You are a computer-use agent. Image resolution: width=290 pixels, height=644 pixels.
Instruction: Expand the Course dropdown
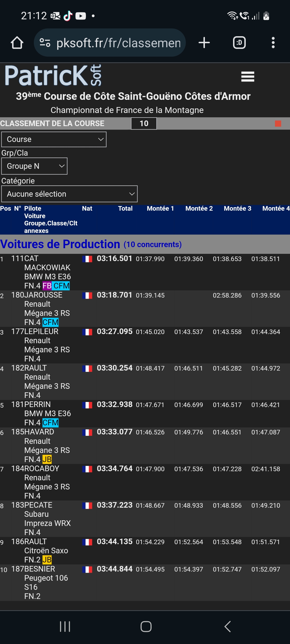[54, 139]
